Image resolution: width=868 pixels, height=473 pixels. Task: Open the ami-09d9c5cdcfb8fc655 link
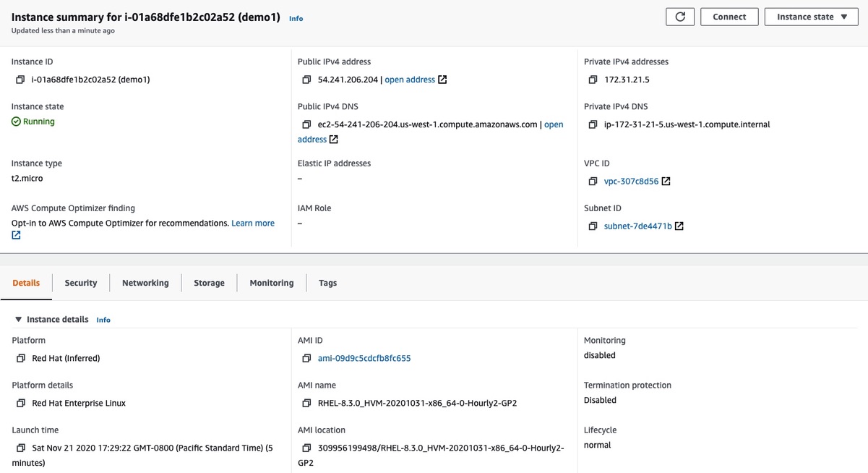pos(364,358)
